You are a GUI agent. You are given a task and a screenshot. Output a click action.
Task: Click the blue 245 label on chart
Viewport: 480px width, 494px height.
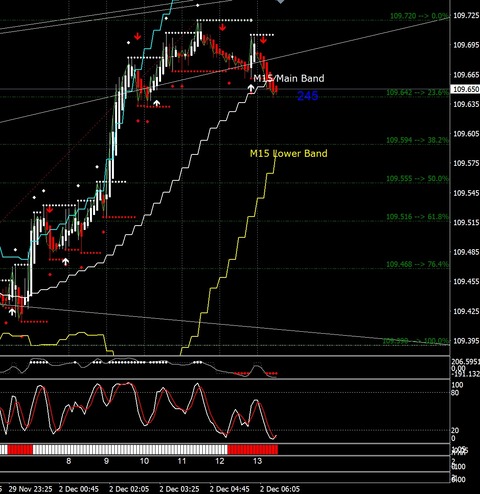point(308,96)
